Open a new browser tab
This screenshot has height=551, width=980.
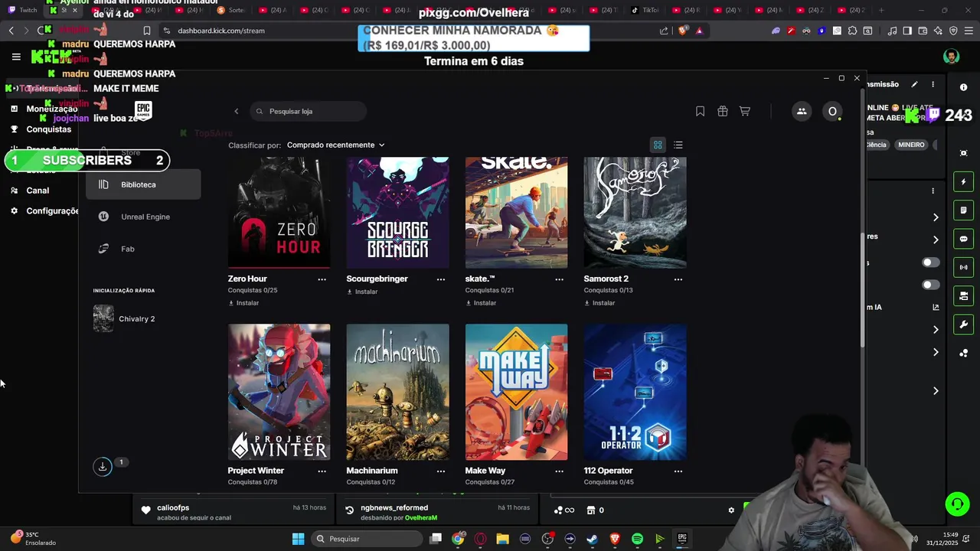click(881, 10)
